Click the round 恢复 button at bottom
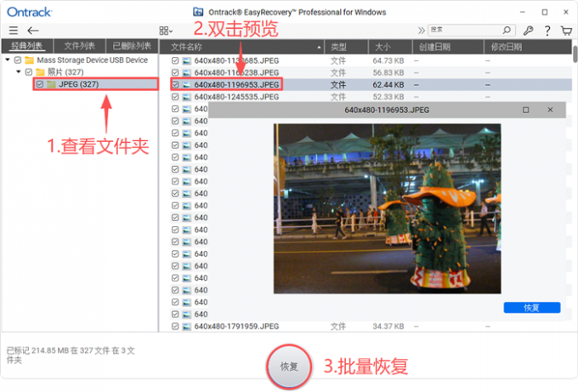Screen dimensions: 578x392 coord(289,366)
